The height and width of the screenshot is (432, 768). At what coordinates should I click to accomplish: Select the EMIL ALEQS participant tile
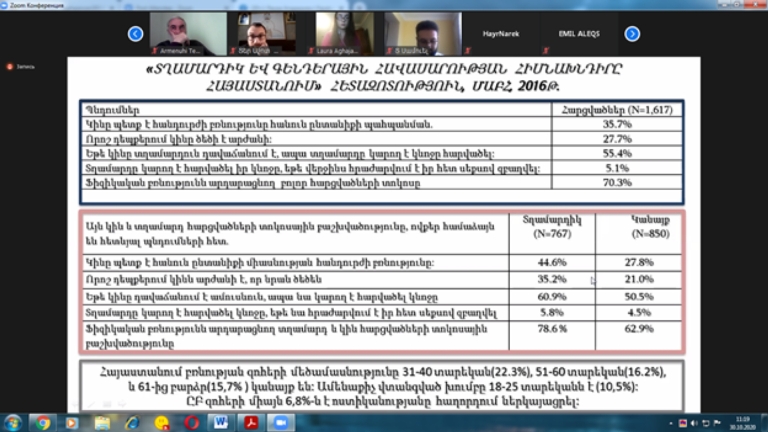pyautogui.click(x=579, y=34)
